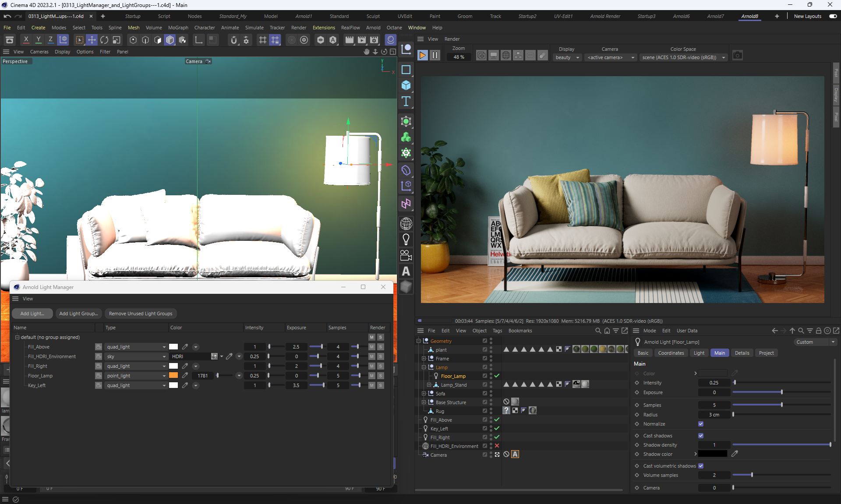Toggle the Normalize checkbox
Viewport: 841px width, 504px height.
point(701,424)
